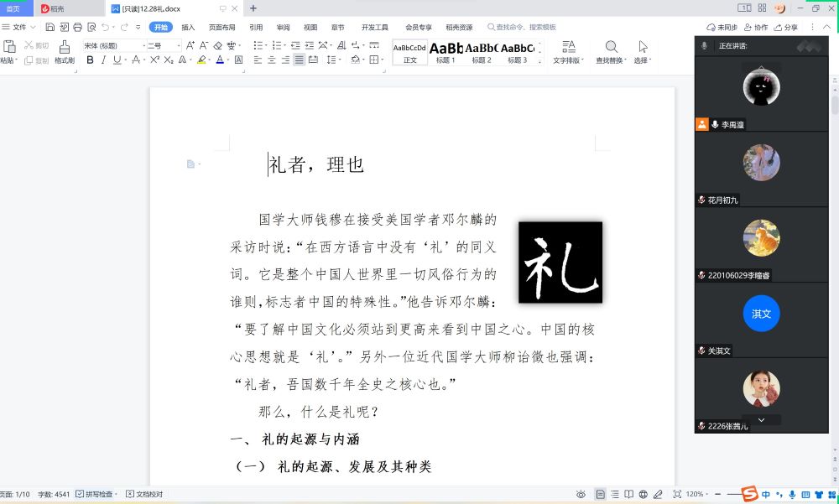Apply italic formatting

point(103,60)
